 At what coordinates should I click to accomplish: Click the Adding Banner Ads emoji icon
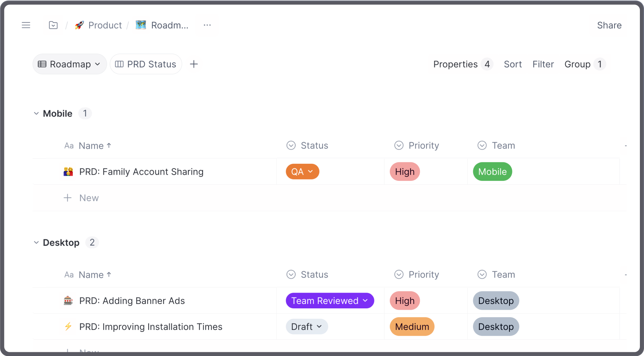pos(68,300)
